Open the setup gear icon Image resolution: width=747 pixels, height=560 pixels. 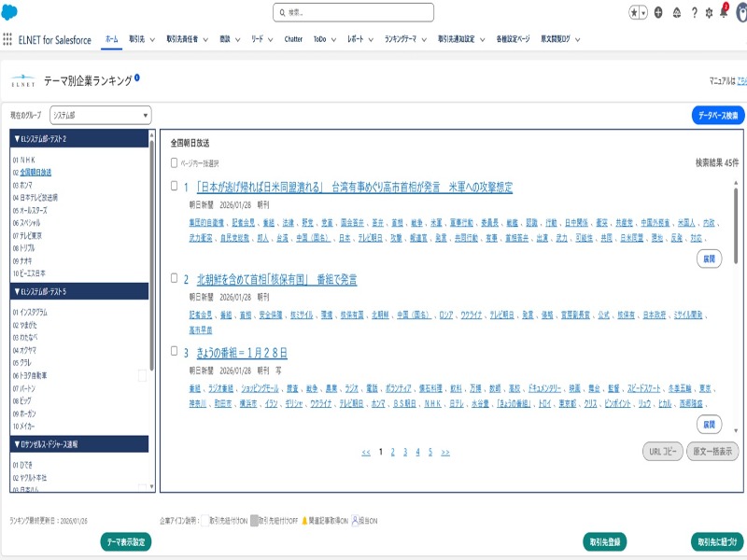709,13
